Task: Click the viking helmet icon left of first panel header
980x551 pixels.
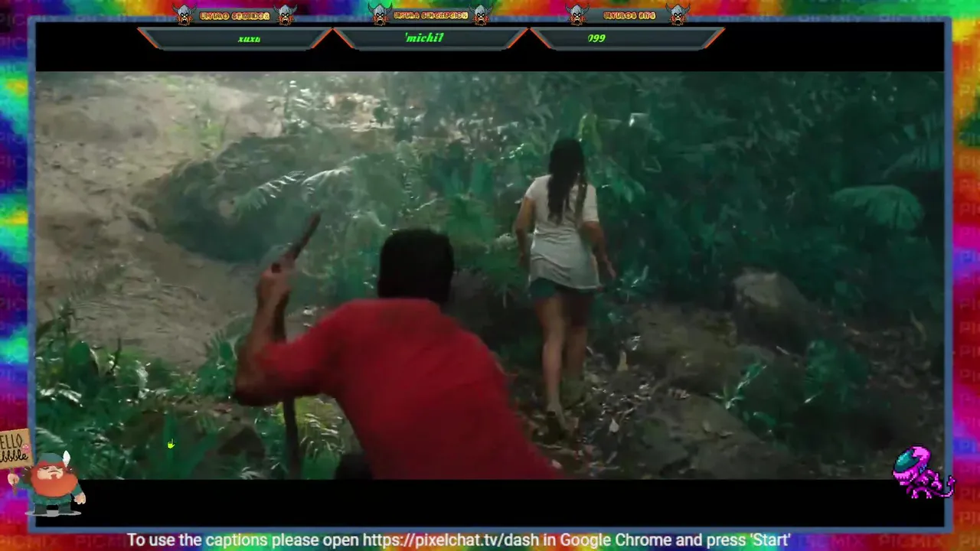Action: click(184, 15)
